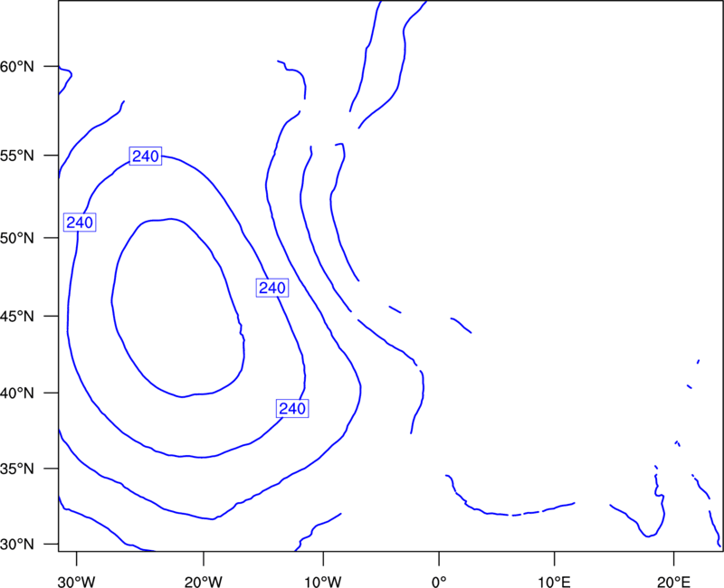Click the 40°N latitude axis label
This screenshot has width=724, height=588.
pyautogui.click(x=17, y=394)
